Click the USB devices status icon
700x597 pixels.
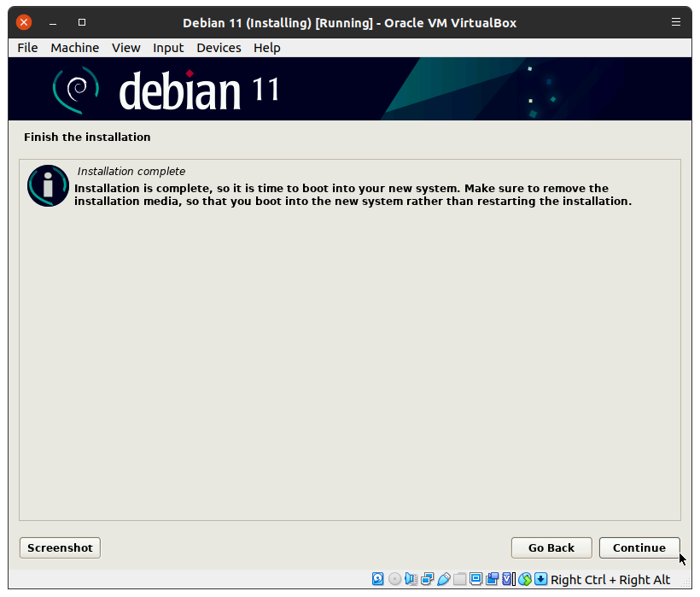tap(443, 579)
